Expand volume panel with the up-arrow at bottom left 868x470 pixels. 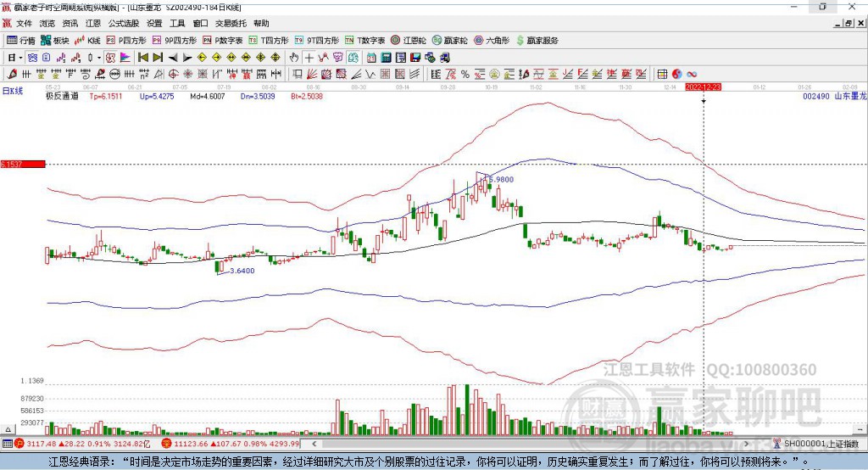pos(8,429)
